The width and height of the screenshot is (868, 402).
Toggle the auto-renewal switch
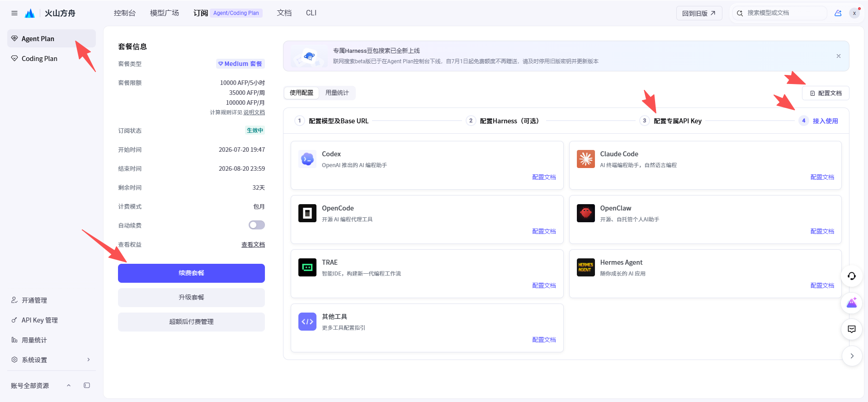click(x=257, y=225)
